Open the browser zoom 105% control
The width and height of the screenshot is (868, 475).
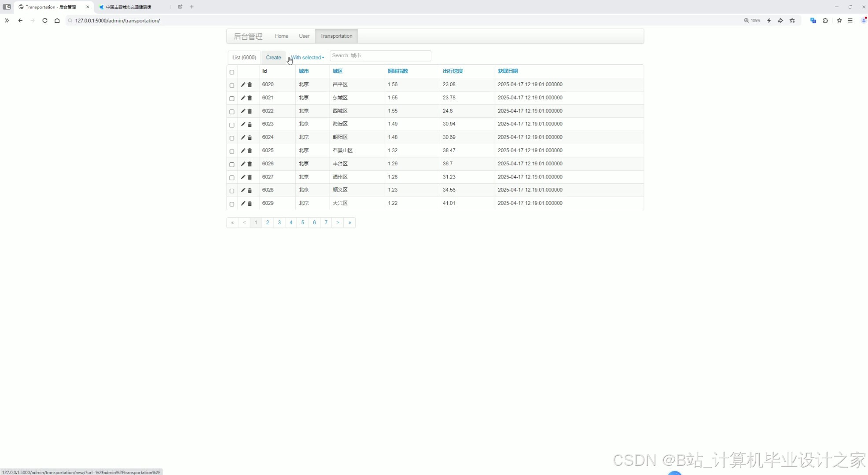tap(752, 20)
